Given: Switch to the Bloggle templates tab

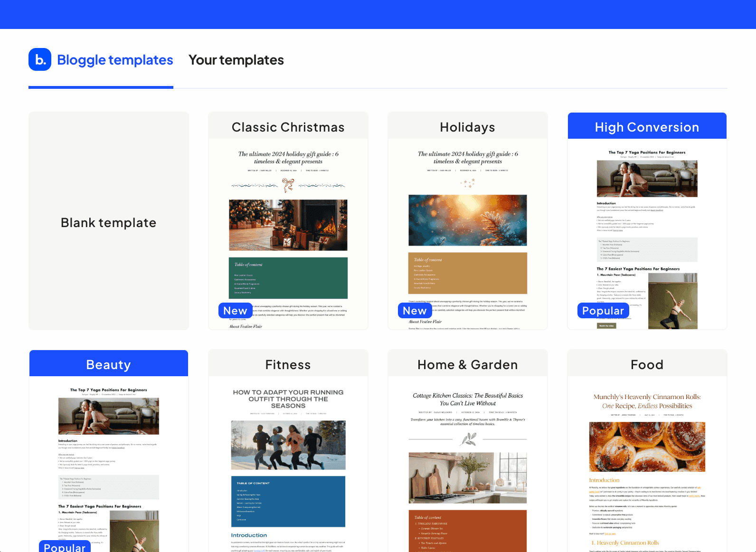Looking at the screenshot, I should coord(115,60).
